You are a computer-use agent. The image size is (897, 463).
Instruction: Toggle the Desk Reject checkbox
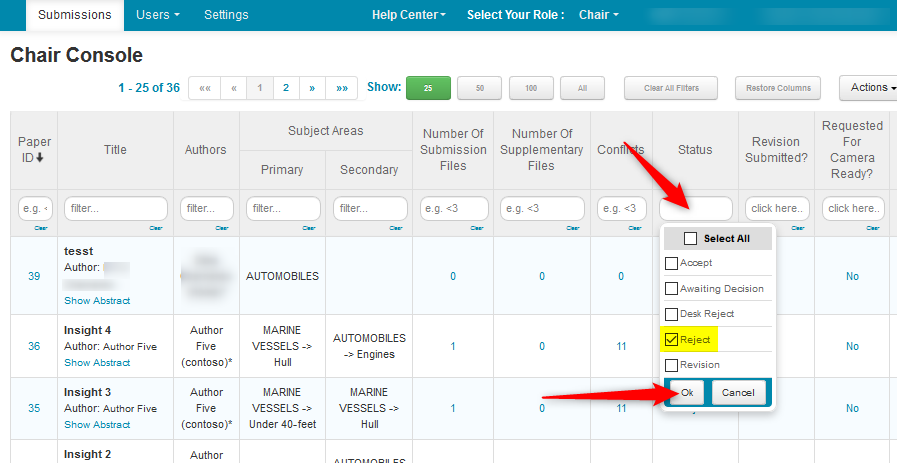(x=671, y=314)
